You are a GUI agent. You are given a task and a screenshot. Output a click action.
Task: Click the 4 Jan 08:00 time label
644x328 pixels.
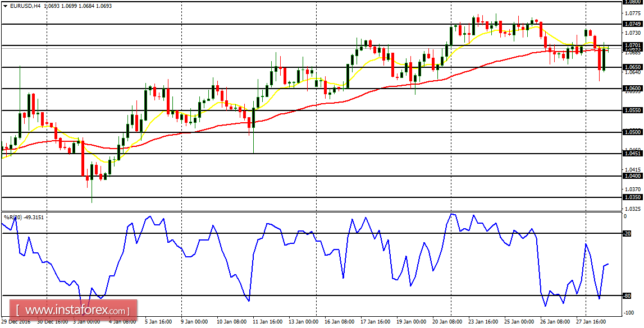click(x=123, y=322)
